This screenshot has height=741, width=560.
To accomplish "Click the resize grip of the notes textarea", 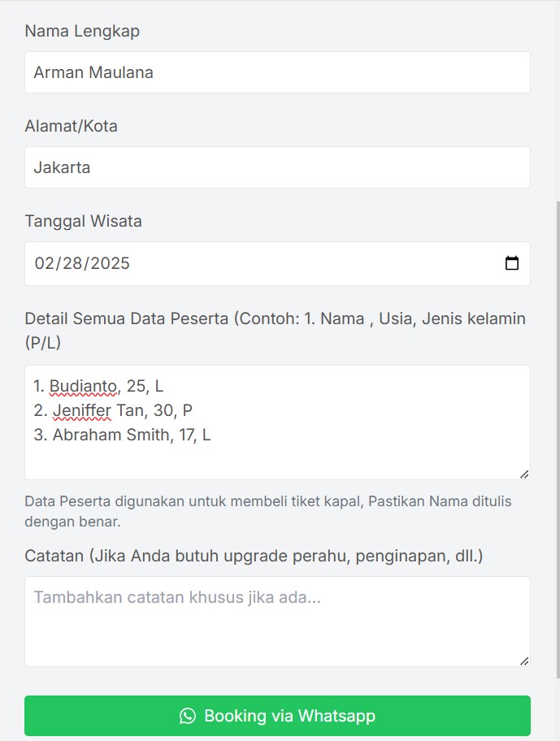I will coord(525,662).
